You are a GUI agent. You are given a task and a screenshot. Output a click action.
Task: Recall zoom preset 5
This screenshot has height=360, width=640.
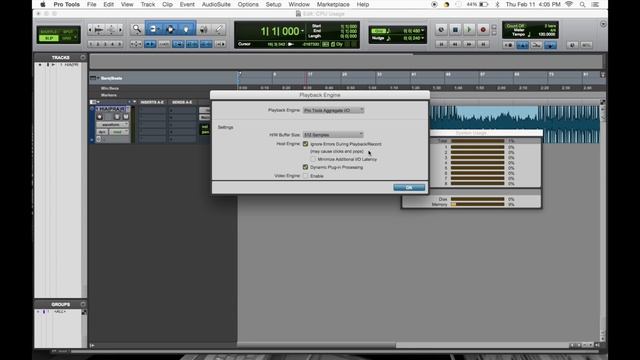(x=120, y=44)
